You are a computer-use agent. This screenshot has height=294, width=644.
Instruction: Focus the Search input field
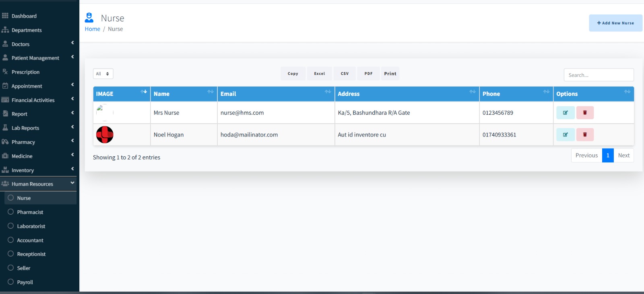599,75
